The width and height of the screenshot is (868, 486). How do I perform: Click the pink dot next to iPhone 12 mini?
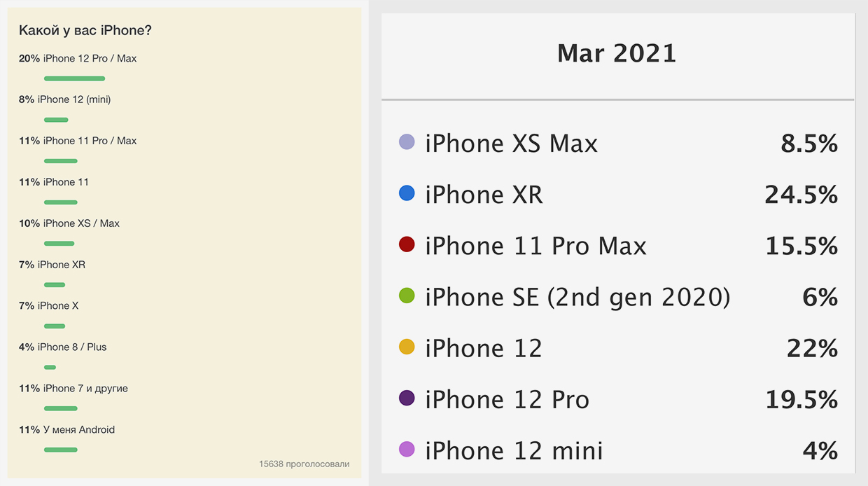[407, 450]
